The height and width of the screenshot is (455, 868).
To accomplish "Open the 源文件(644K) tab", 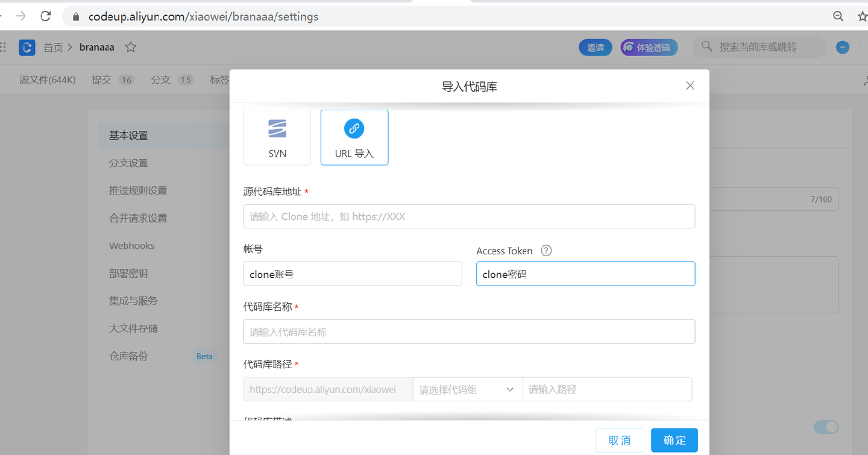I will click(x=48, y=80).
